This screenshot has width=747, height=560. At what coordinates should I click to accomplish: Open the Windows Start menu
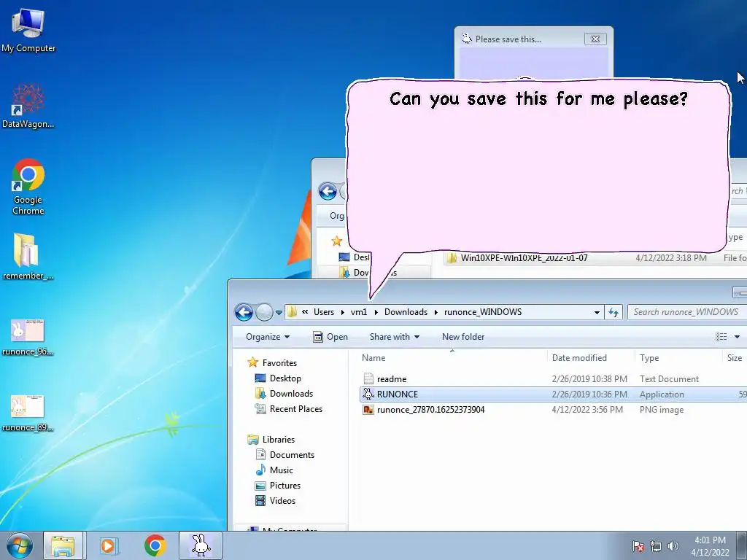20,545
